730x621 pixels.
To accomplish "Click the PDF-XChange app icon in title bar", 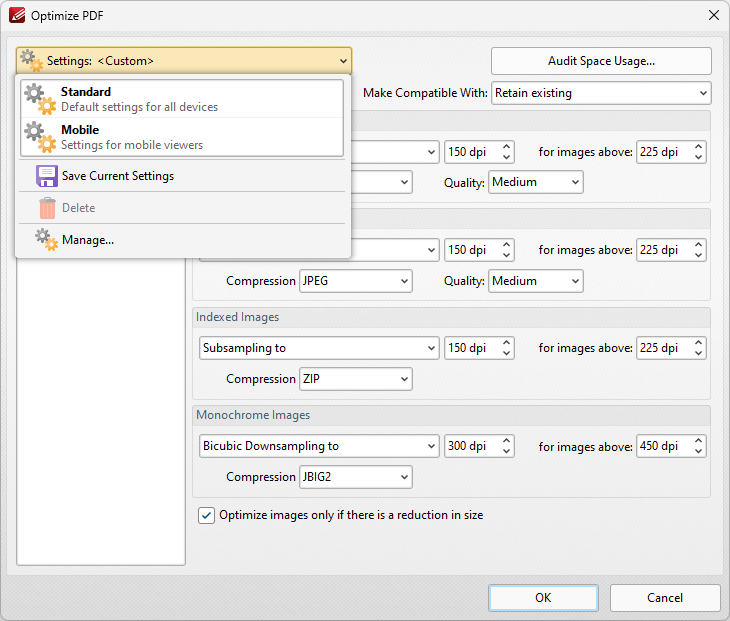I will pos(17,15).
